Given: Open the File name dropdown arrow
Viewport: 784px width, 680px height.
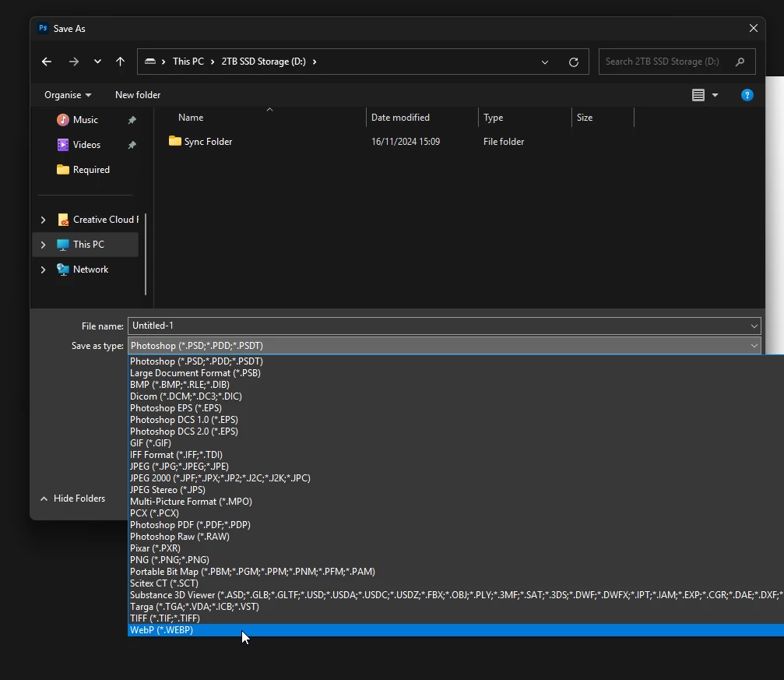Looking at the screenshot, I should pos(754,326).
